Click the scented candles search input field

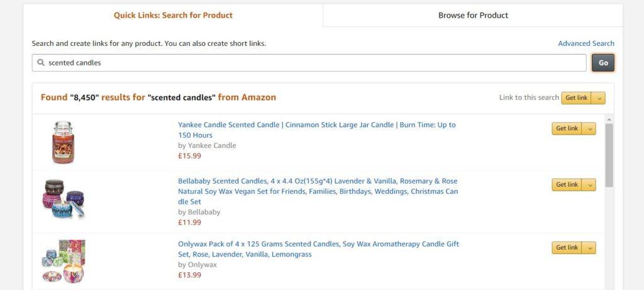tap(314, 63)
